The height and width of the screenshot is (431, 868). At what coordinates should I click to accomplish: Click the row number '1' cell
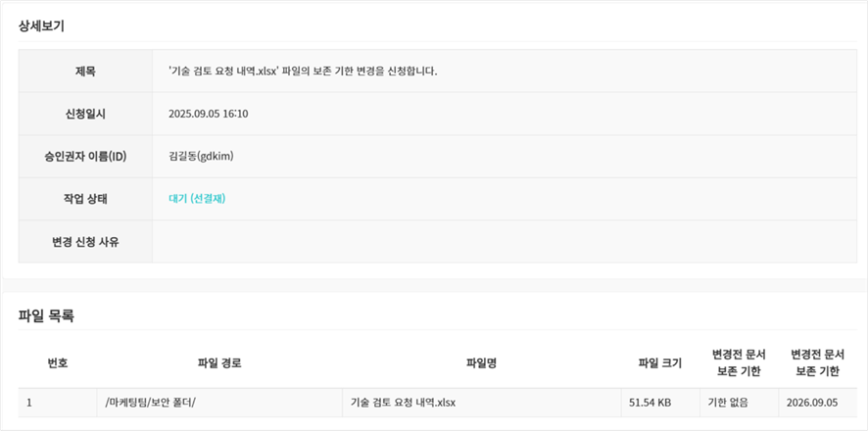pyautogui.click(x=29, y=402)
